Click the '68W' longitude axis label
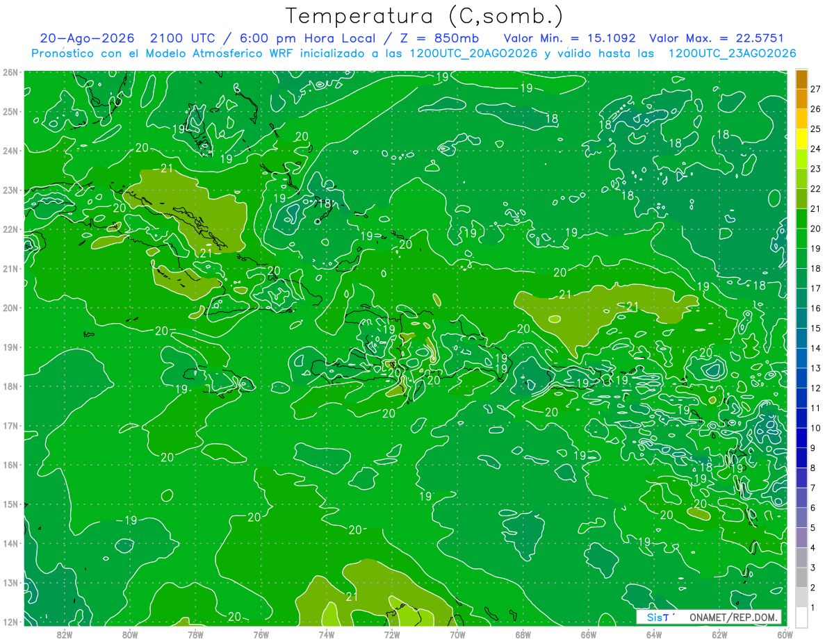This screenshot has width=834, height=644. coord(523,634)
